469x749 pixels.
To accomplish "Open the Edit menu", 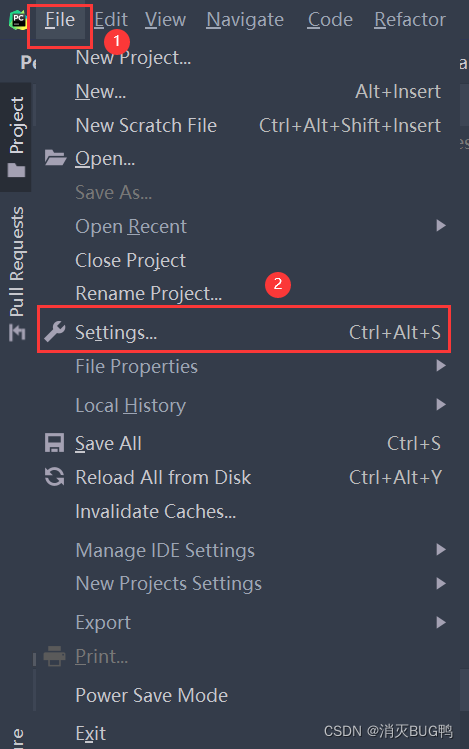I will coord(111,20).
